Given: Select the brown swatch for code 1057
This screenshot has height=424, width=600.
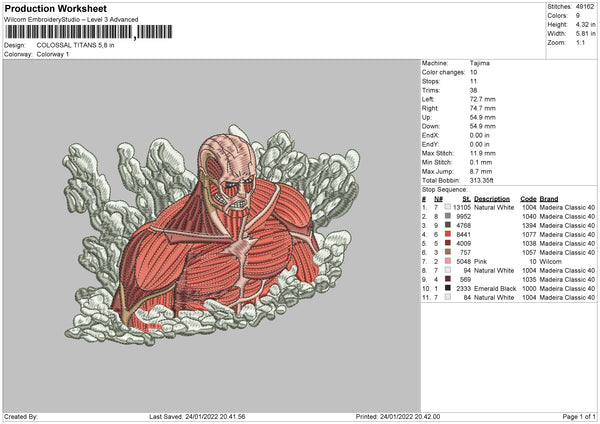Looking at the screenshot, I should coord(447,252).
